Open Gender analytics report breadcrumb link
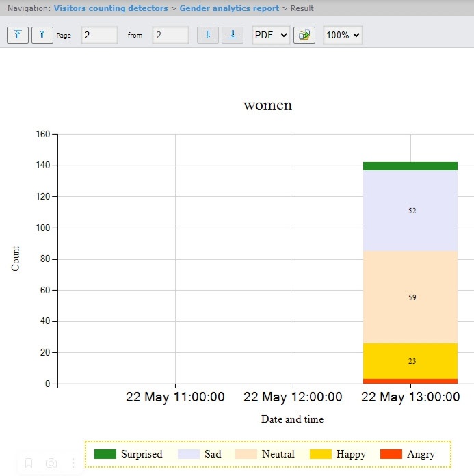The height and width of the screenshot is (476, 474). pos(229,8)
